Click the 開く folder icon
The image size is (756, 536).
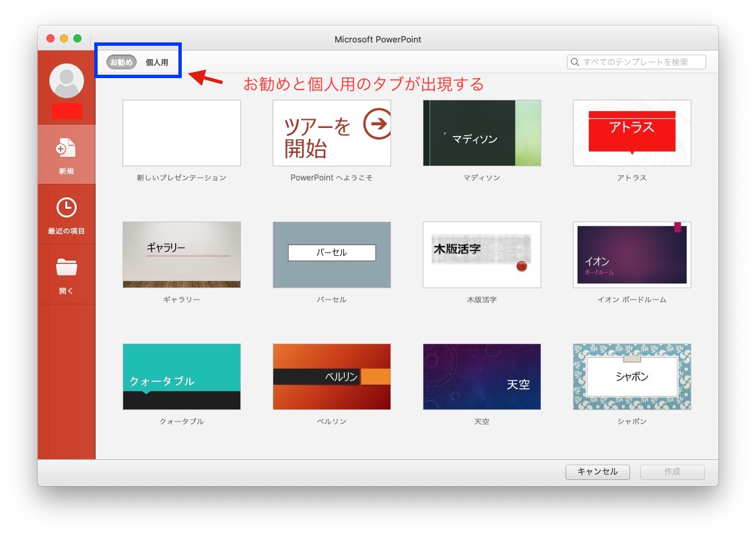pyautogui.click(x=66, y=273)
